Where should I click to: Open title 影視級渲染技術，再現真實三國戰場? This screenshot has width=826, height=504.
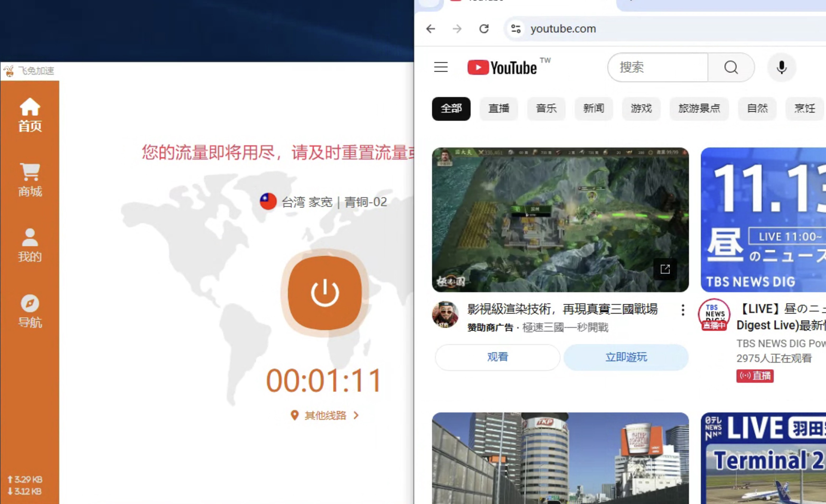[x=562, y=309]
